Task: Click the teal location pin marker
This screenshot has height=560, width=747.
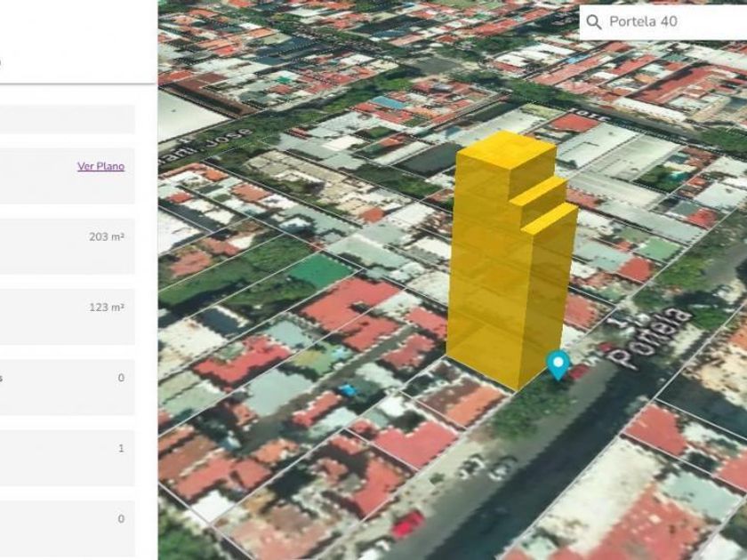Action: [558, 364]
